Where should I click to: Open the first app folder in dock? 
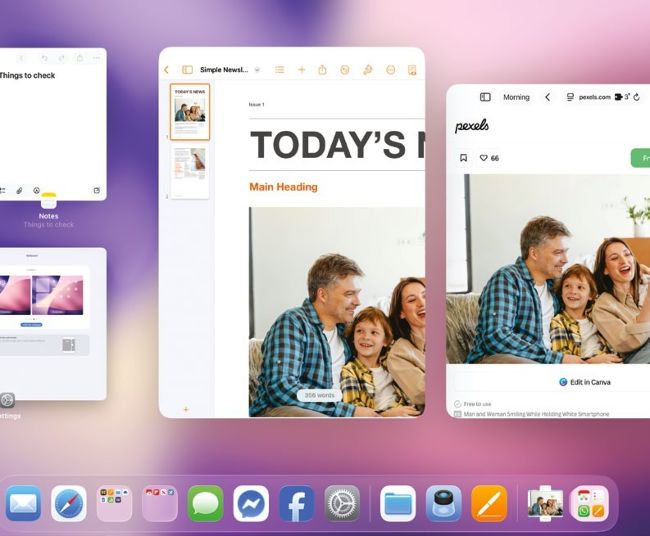pos(114,503)
